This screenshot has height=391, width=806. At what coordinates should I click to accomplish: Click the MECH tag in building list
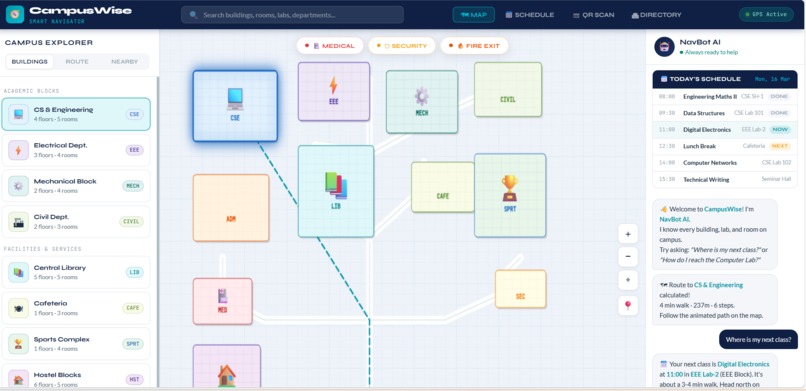tap(133, 185)
